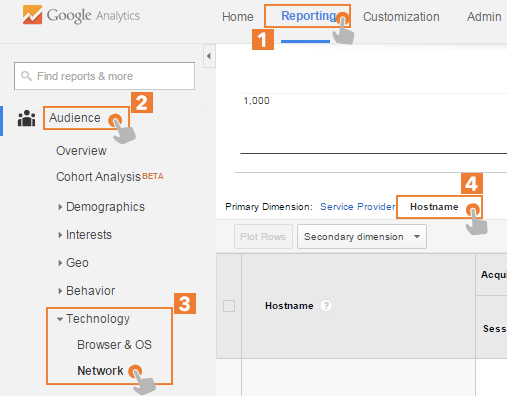Open Browser & OS report

[x=114, y=345]
